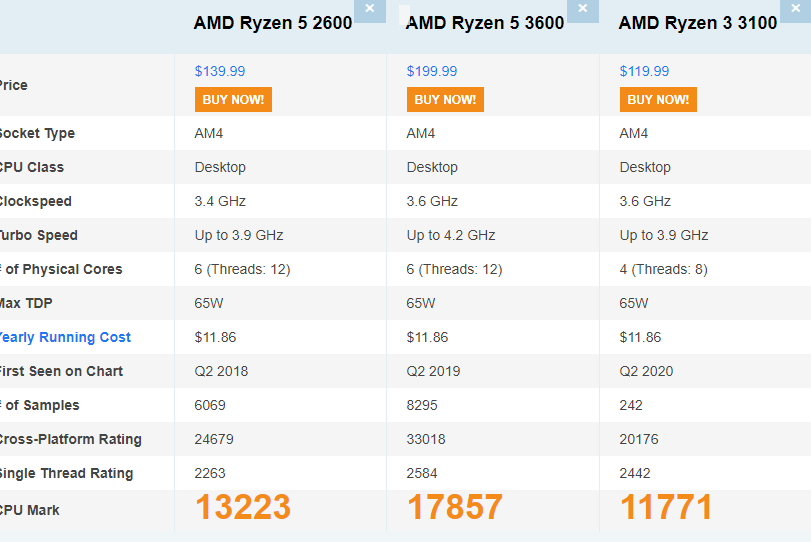
Task: Click the AMD Ryzen 3 3100 heading
Action: coord(698,23)
